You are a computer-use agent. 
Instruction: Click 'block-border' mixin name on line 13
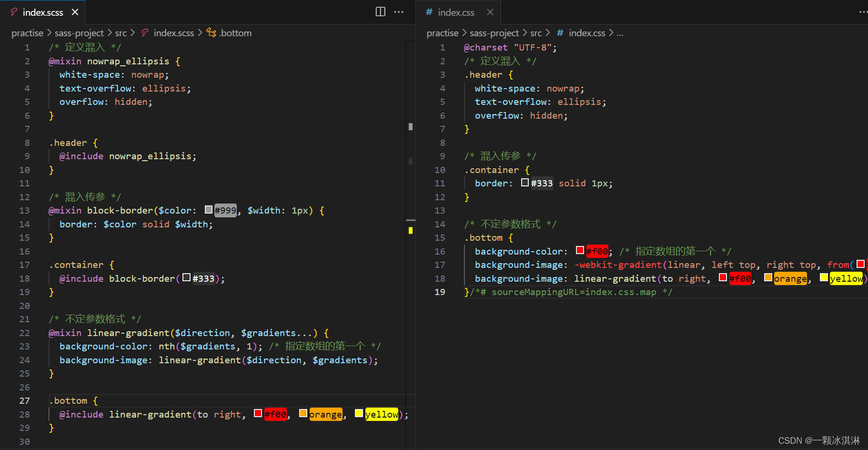tap(120, 211)
